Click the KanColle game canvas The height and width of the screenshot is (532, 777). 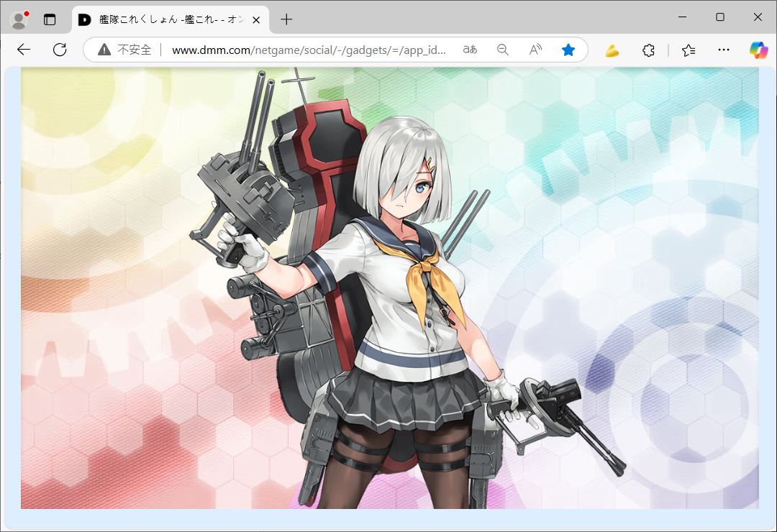(x=389, y=288)
